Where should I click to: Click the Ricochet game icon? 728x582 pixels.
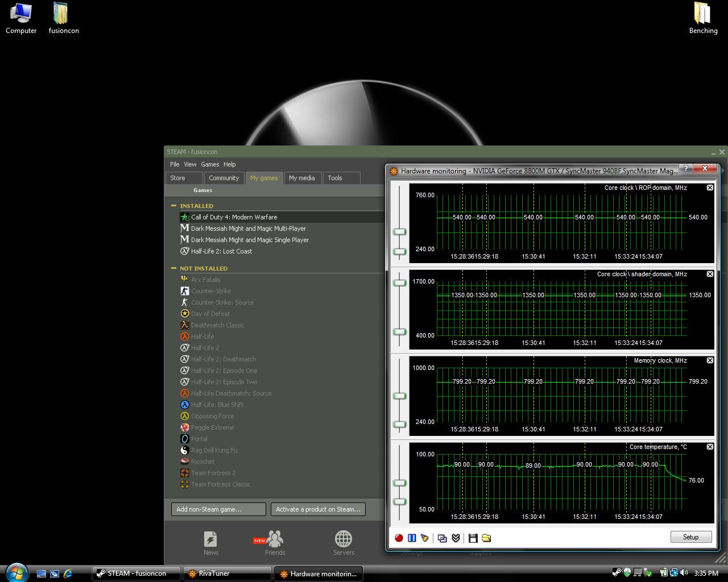[184, 462]
